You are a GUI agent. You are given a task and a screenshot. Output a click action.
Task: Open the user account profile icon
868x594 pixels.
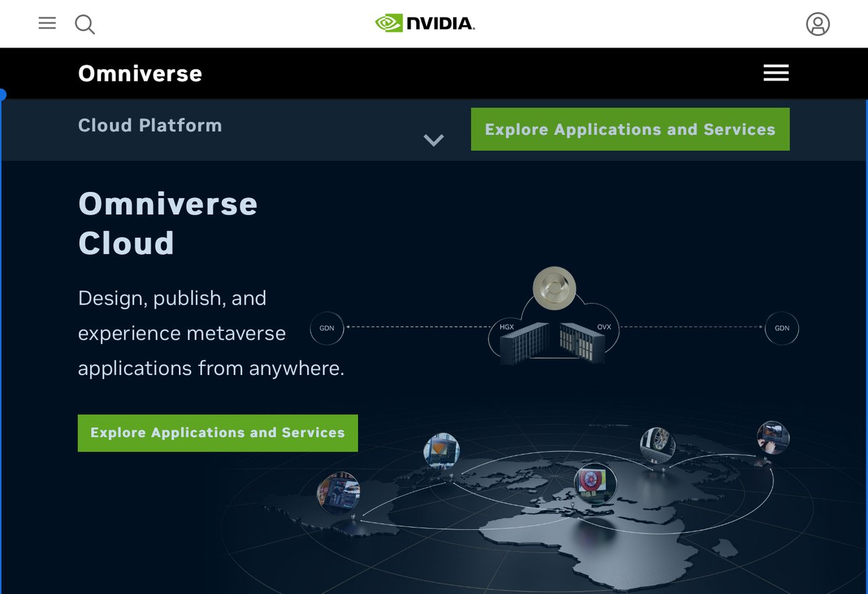coord(818,24)
